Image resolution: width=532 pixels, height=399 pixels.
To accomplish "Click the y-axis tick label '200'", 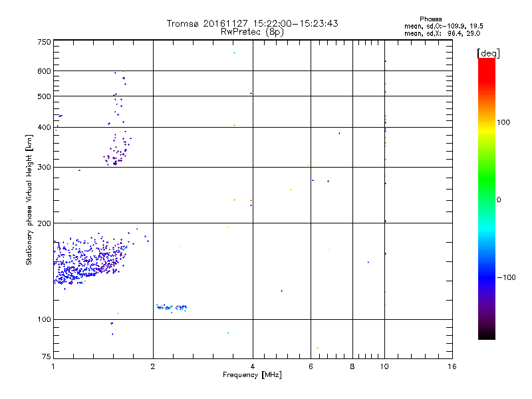I will click(x=44, y=223).
